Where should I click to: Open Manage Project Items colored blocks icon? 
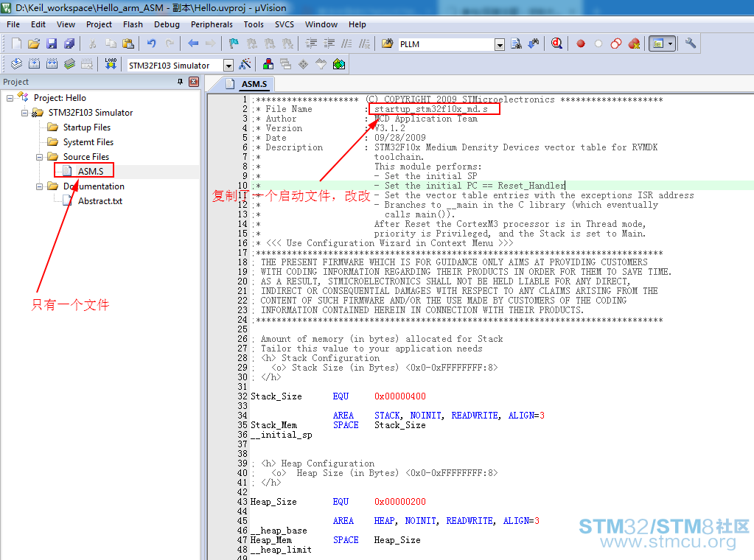tap(268, 64)
